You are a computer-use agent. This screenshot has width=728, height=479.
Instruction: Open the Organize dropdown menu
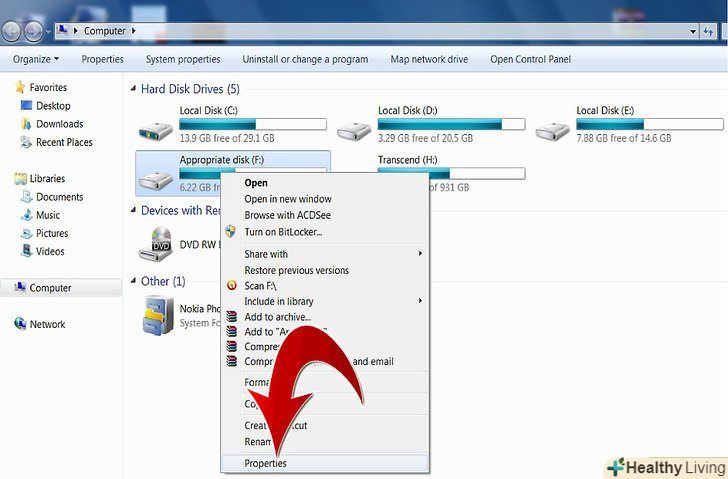coord(36,59)
